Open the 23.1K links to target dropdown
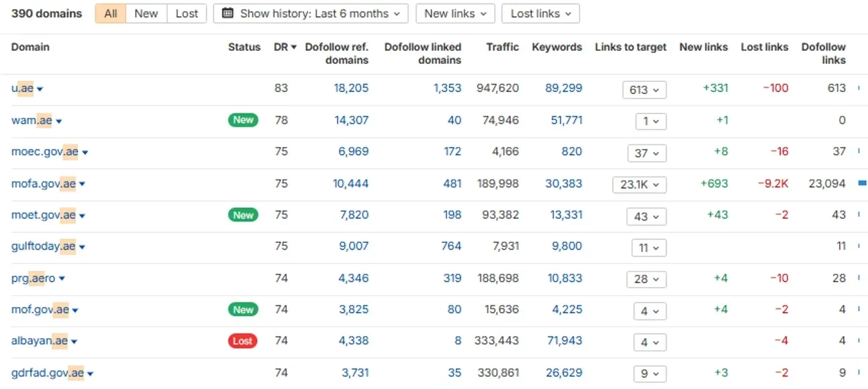The width and height of the screenshot is (868, 389). coord(640,184)
